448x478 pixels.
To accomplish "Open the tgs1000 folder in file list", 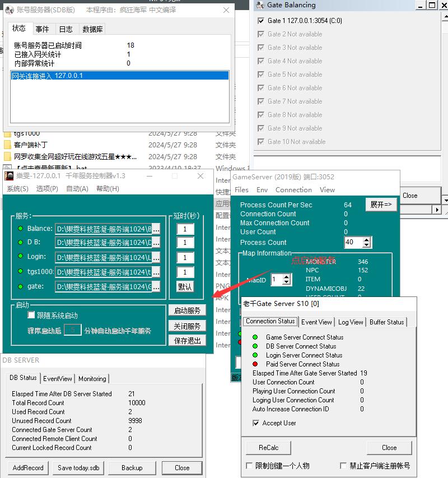I will 27,133.
